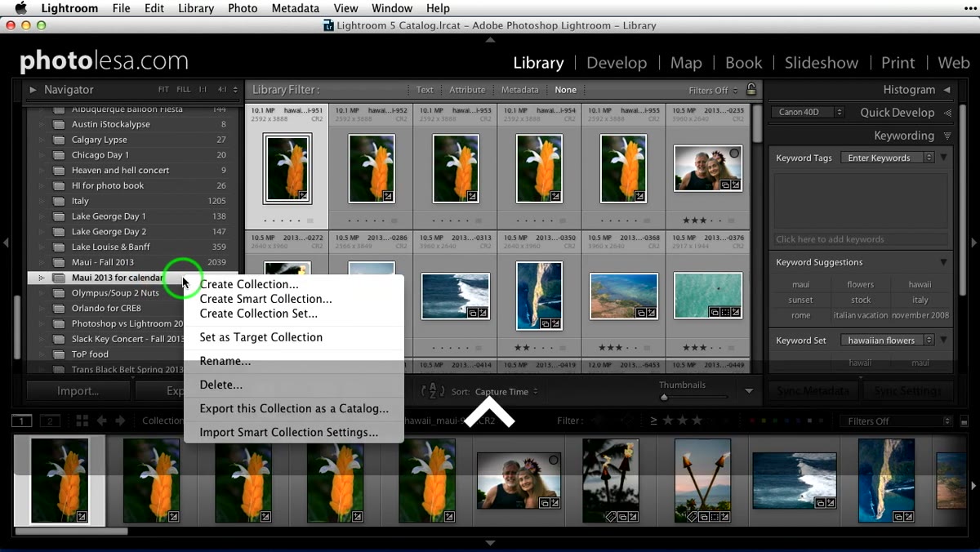
Task: Open Enter Keywords dropdown
Action: tap(888, 158)
